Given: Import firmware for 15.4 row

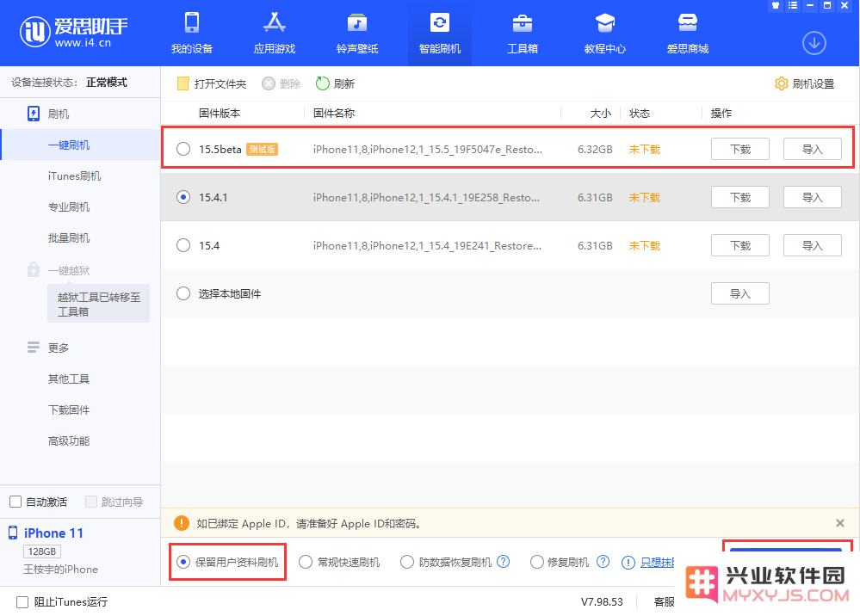Looking at the screenshot, I should (x=813, y=245).
